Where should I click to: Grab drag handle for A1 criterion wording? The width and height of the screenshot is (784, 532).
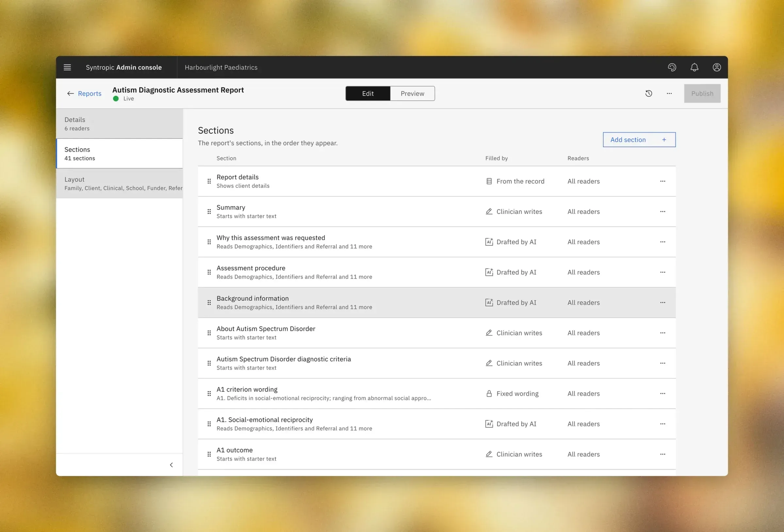(209, 394)
